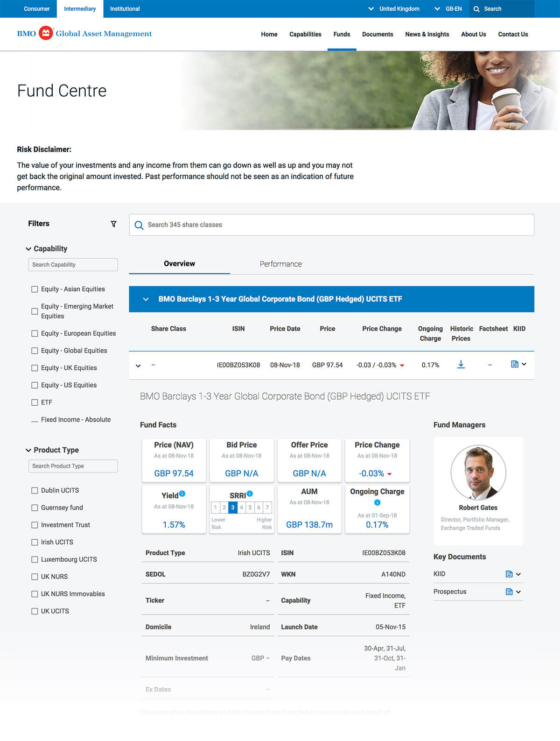Tick the Equity - Asian Equities checkbox

(x=35, y=289)
